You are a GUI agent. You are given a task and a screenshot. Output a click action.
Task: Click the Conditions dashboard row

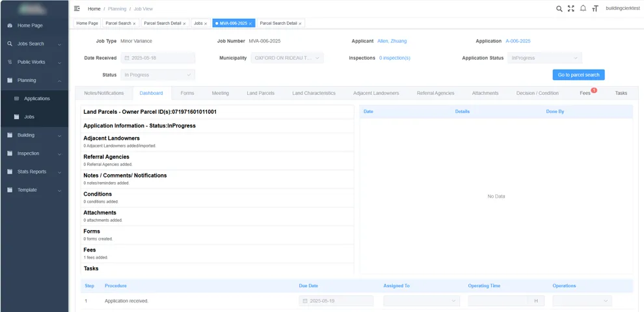pyautogui.click(x=217, y=198)
